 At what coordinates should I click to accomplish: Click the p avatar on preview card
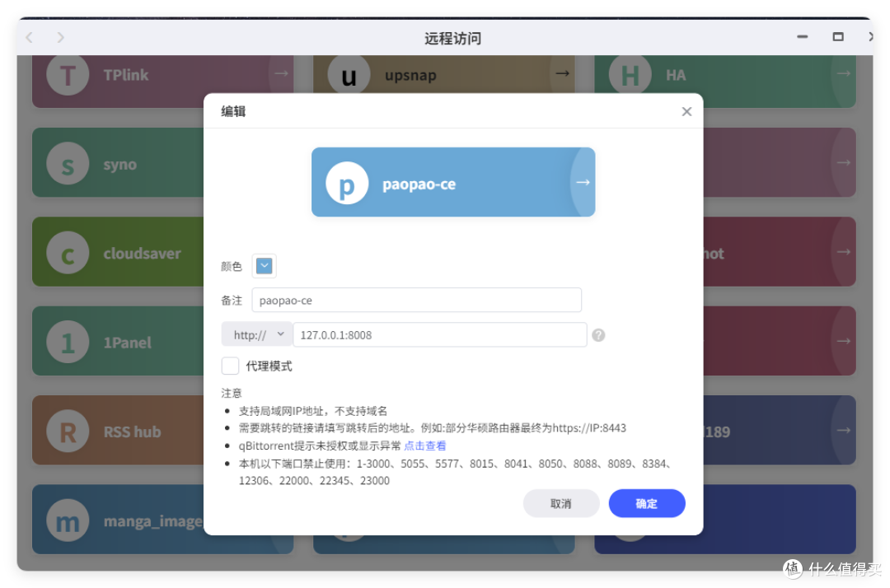[347, 183]
